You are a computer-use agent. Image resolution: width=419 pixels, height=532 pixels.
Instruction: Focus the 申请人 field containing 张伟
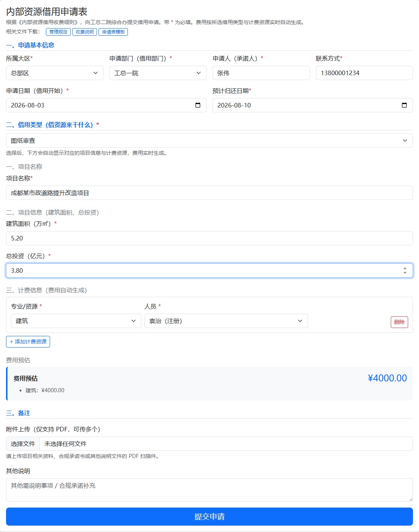pyautogui.click(x=261, y=73)
